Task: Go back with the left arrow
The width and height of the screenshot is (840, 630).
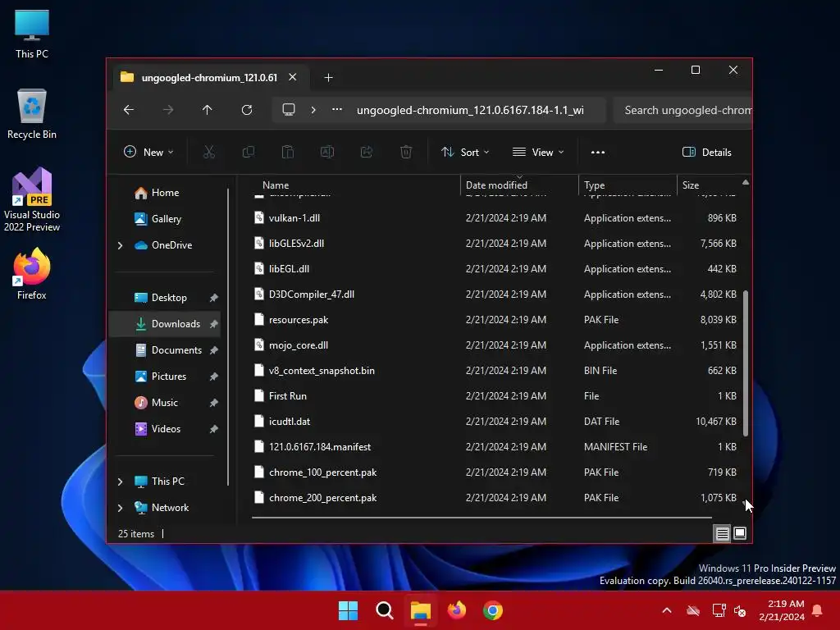Action: (x=129, y=110)
